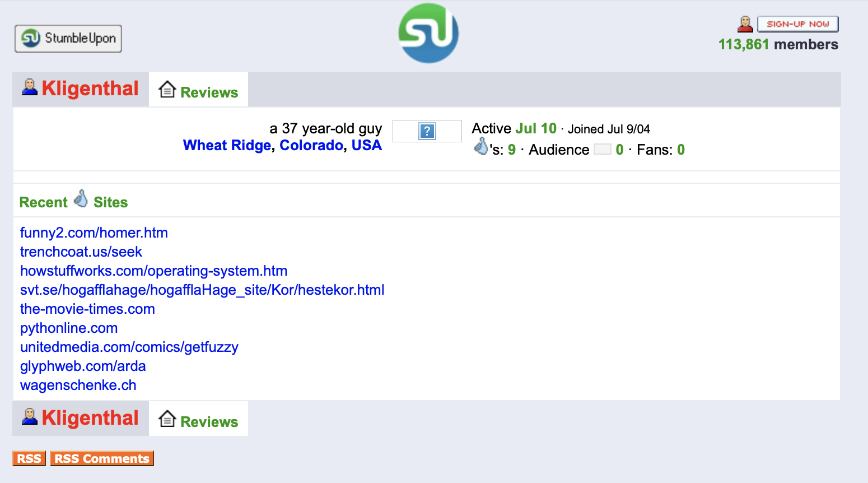
Task: Open the funny2.com/homer.htm link
Action: pyautogui.click(x=94, y=233)
